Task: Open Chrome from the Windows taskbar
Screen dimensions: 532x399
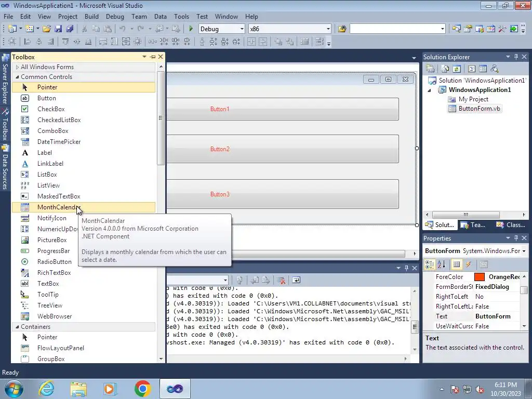Action: pos(142,389)
